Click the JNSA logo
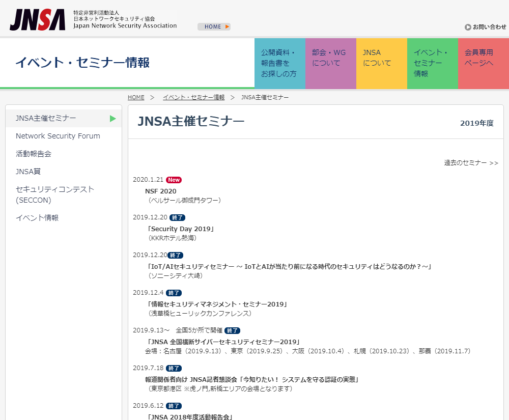 pos(38,20)
